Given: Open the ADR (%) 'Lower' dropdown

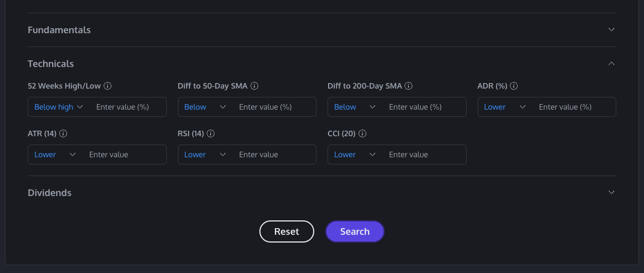Looking at the screenshot, I should coord(505,107).
